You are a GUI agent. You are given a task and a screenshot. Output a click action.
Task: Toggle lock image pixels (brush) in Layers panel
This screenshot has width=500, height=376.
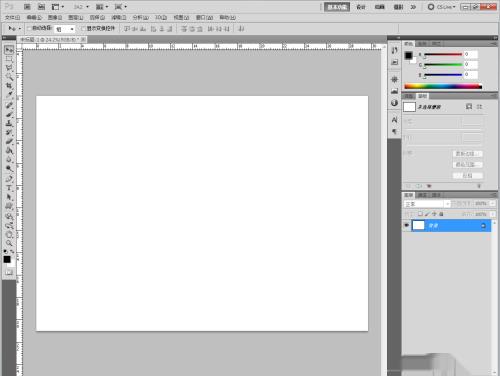tap(427, 214)
